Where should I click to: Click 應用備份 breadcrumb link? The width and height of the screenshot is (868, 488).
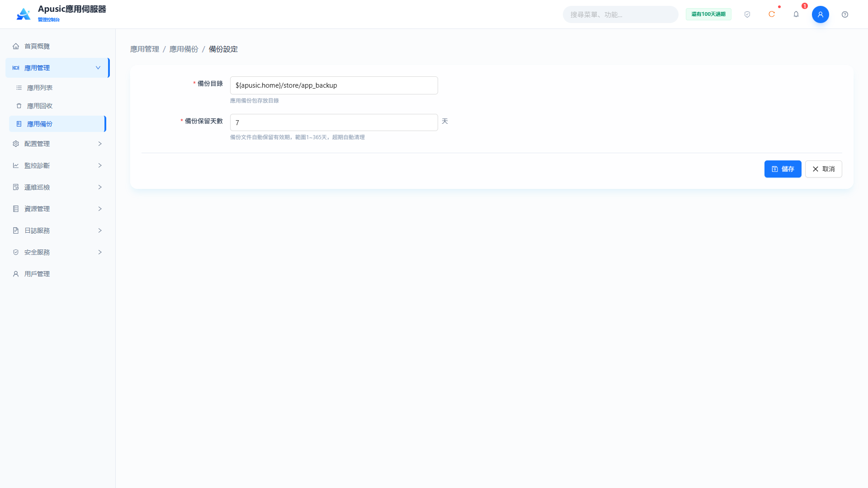184,49
